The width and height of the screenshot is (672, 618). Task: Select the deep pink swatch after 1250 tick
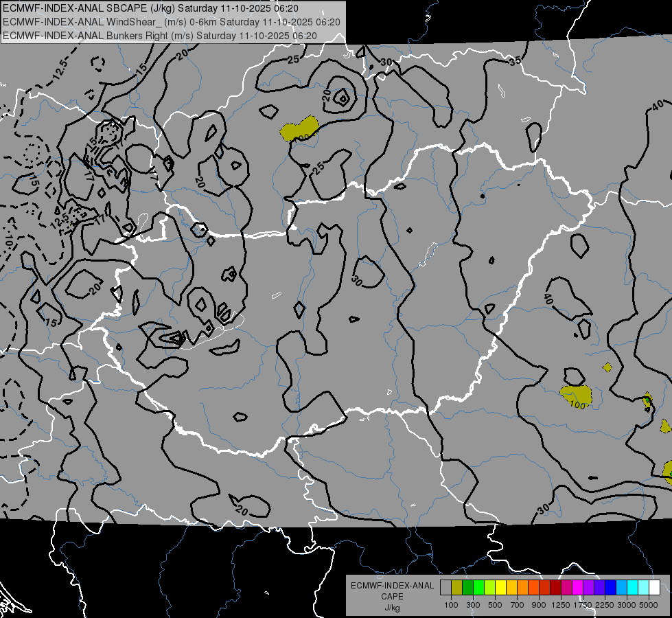click(x=566, y=587)
